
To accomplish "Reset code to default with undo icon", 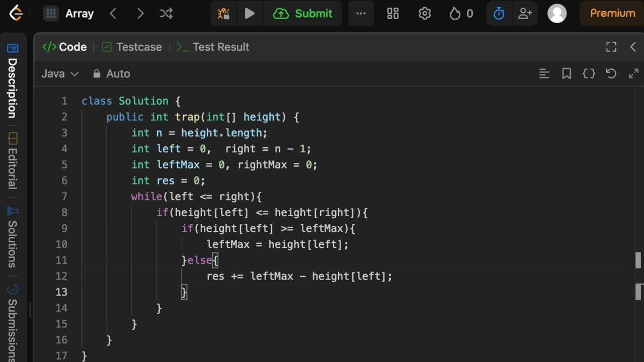I will pos(611,74).
